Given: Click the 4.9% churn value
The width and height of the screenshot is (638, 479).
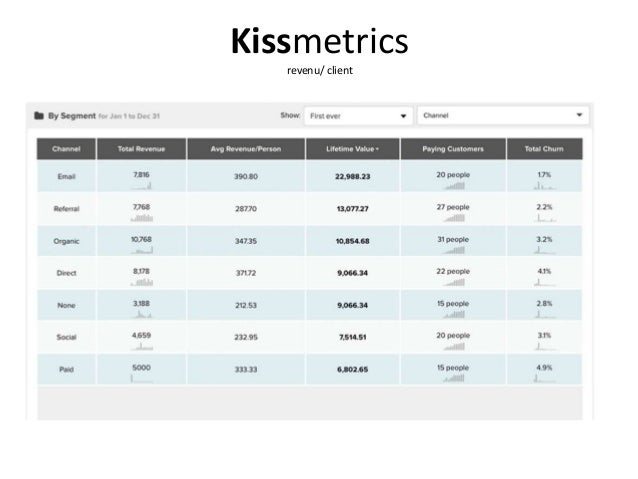Looking at the screenshot, I should (544, 367).
